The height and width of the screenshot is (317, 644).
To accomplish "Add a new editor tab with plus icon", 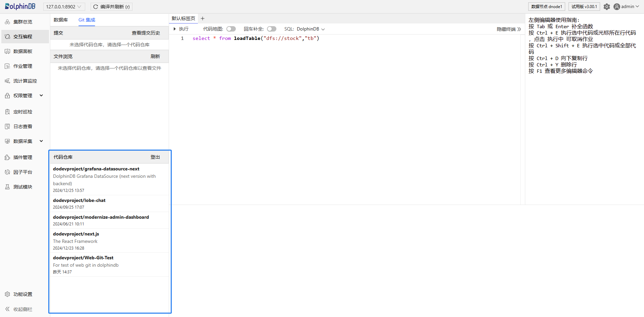I will pyautogui.click(x=203, y=18).
